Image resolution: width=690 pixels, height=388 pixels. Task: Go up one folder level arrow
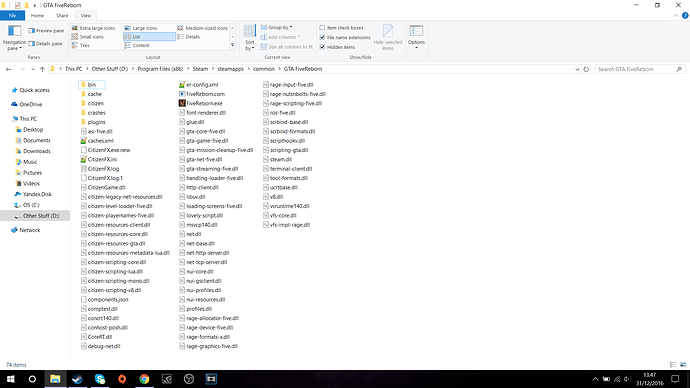point(42,69)
